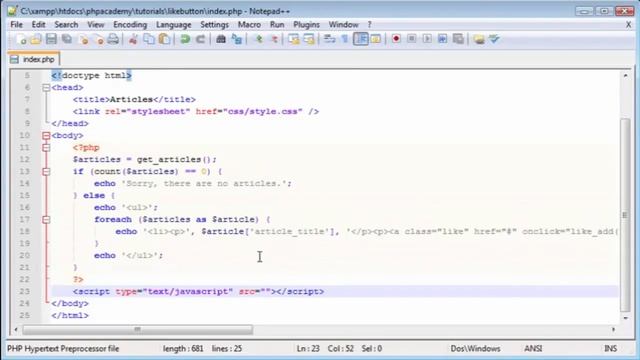
Task: Click the Zoom Out toolbar icon
Action: pyautogui.click(x=274, y=39)
